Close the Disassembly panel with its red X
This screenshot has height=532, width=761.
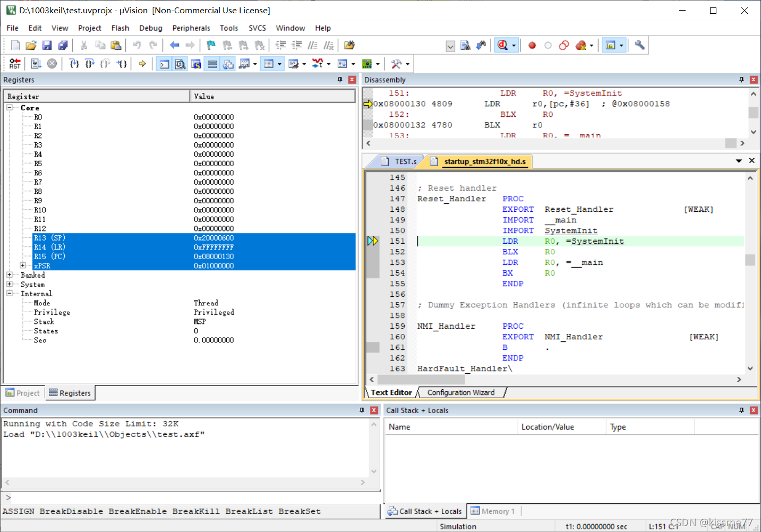[x=754, y=80]
